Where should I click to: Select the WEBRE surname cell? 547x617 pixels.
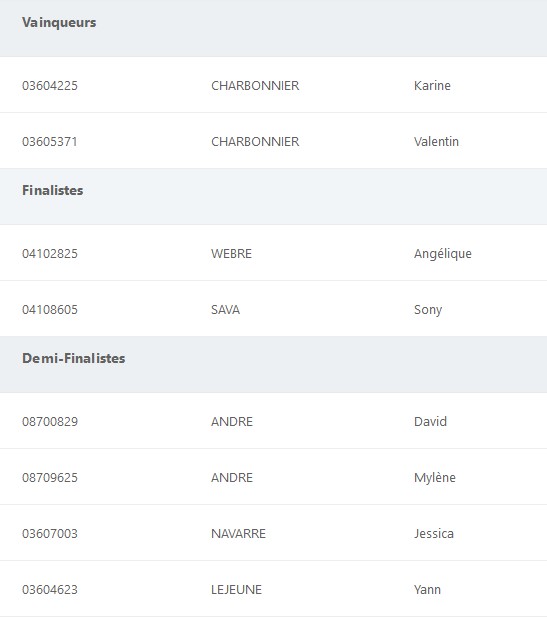tap(231, 253)
